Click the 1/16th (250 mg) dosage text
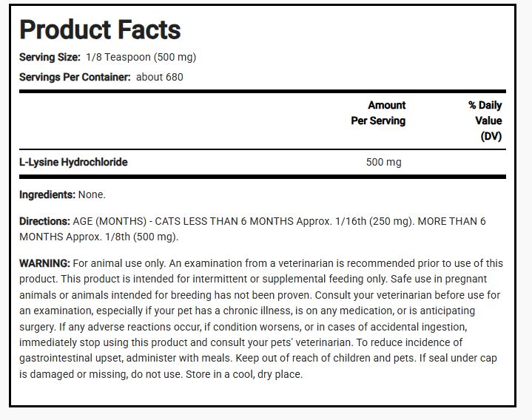532x420 pixels. pos(374,221)
